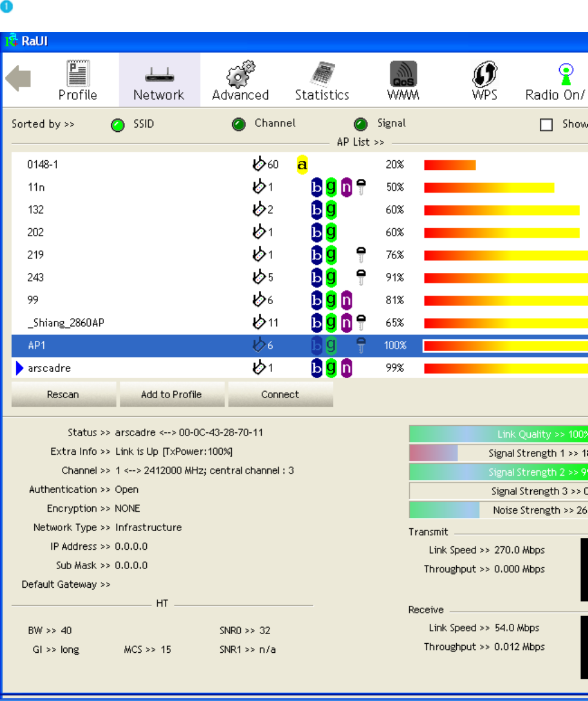Select the 243 network name
Image resolution: width=588 pixels, height=701 pixels.
pos(36,278)
